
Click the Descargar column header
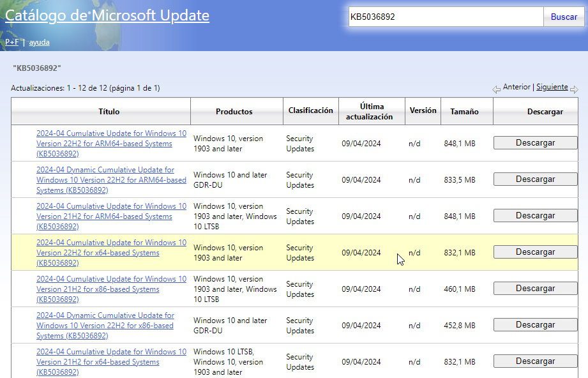tap(545, 111)
